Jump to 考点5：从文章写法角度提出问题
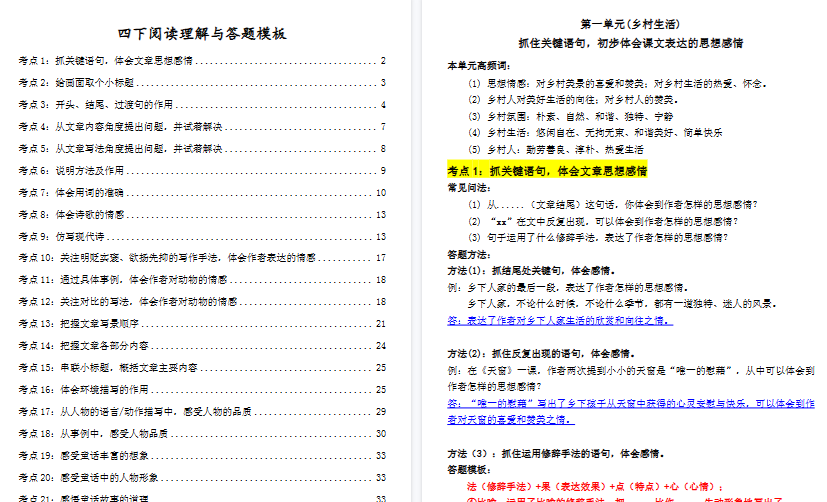This screenshot has height=502, width=827. pos(202,149)
